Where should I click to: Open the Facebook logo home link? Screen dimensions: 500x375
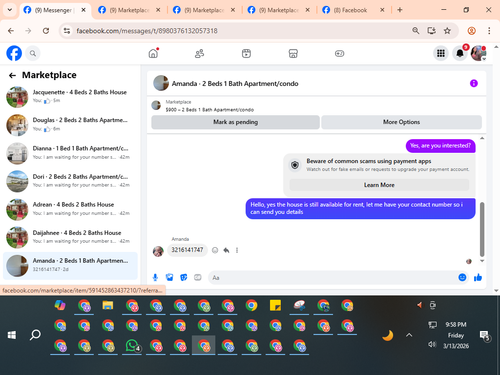(14, 53)
